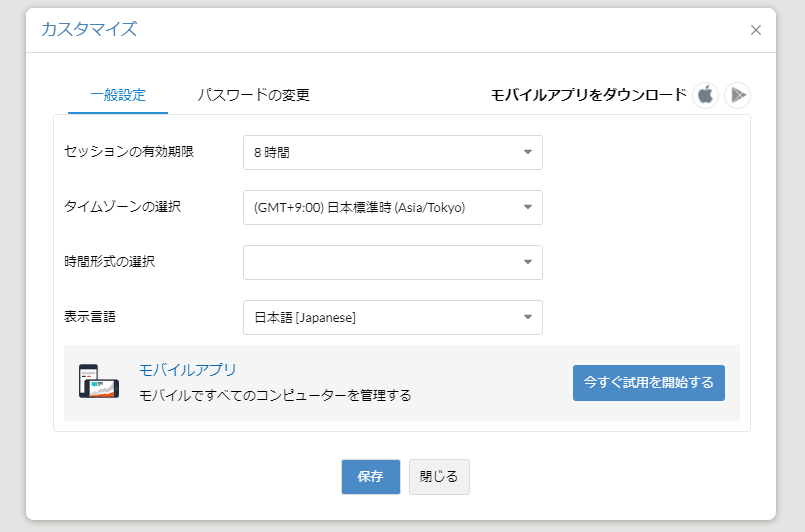Click the 表示言語 label
This screenshot has height=532, width=805.
pyautogui.click(x=89, y=317)
